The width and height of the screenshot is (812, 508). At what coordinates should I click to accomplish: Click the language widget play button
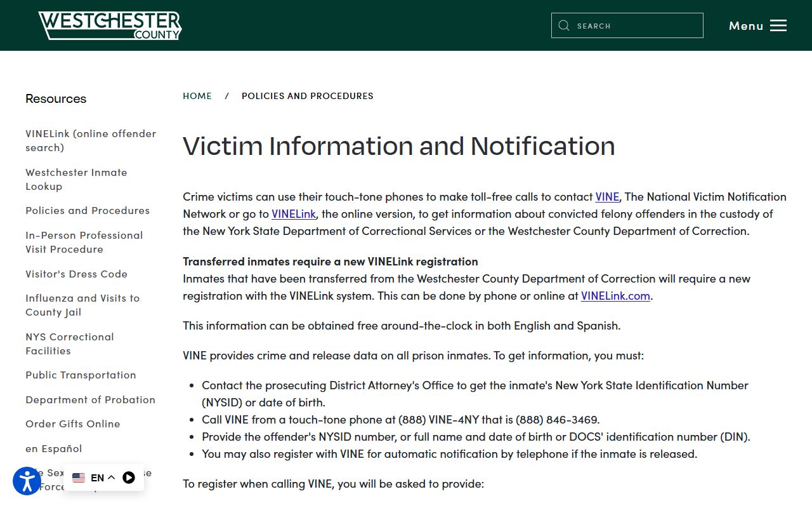[129, 478]
